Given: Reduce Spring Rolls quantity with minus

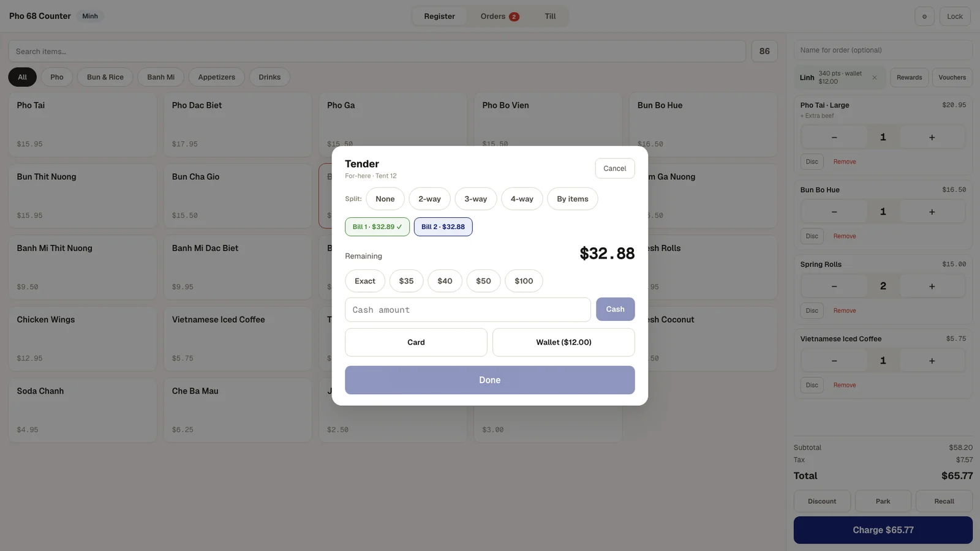Looking at the screenshot, I should click(x=834, y=286).
